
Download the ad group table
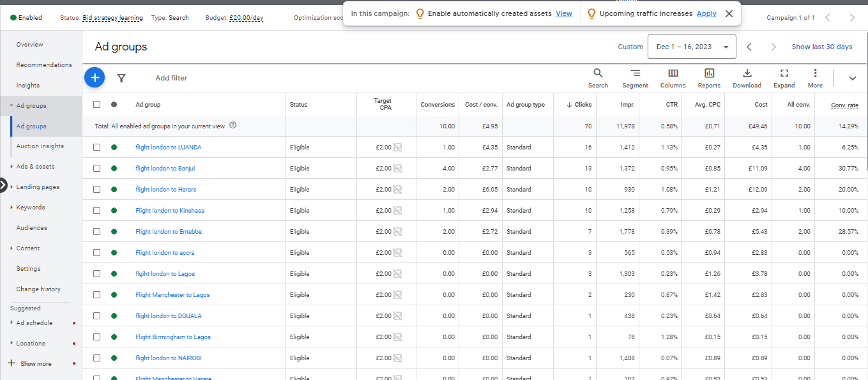pos(747,78)
